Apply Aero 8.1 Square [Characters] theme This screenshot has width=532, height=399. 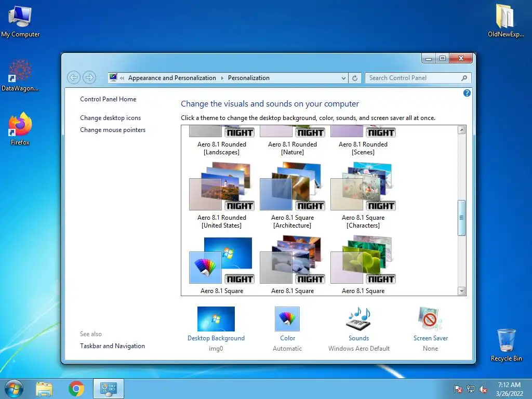363,195
